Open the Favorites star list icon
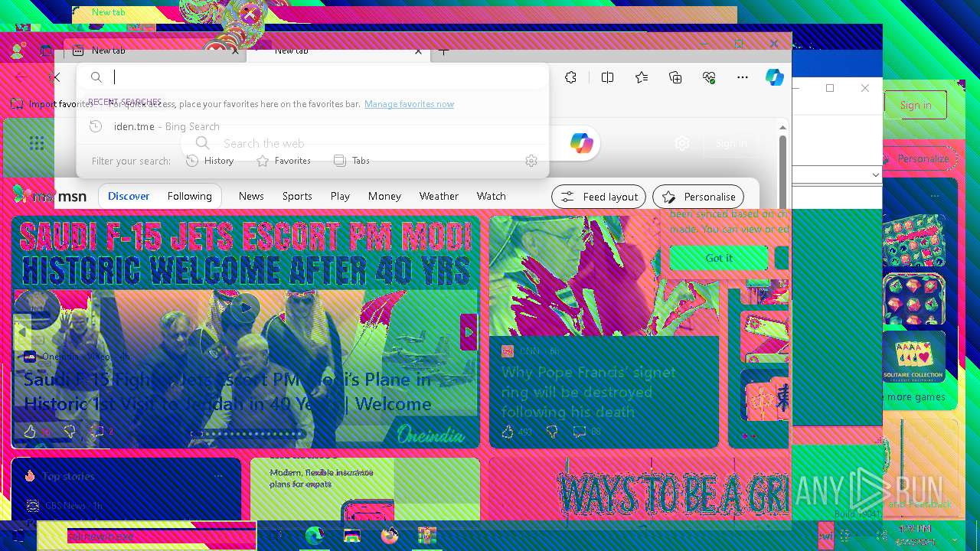 coord(642,77)
